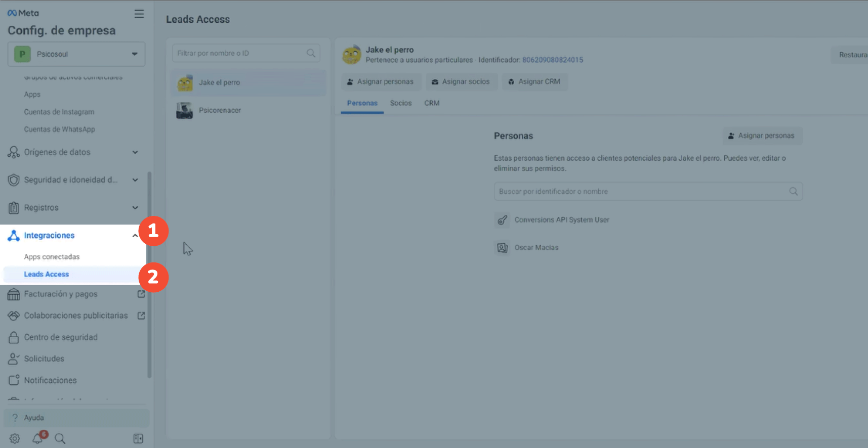
Task: Expand the Seguridad e idoneidad chevron
Action: (135, 180)
